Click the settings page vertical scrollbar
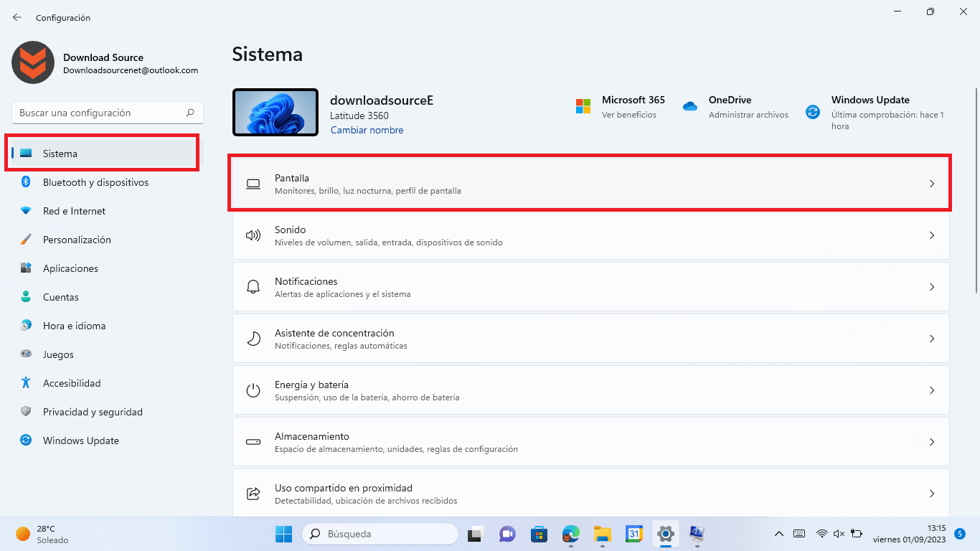Screen dimensions: 980x551 click(x=976, y=190)
